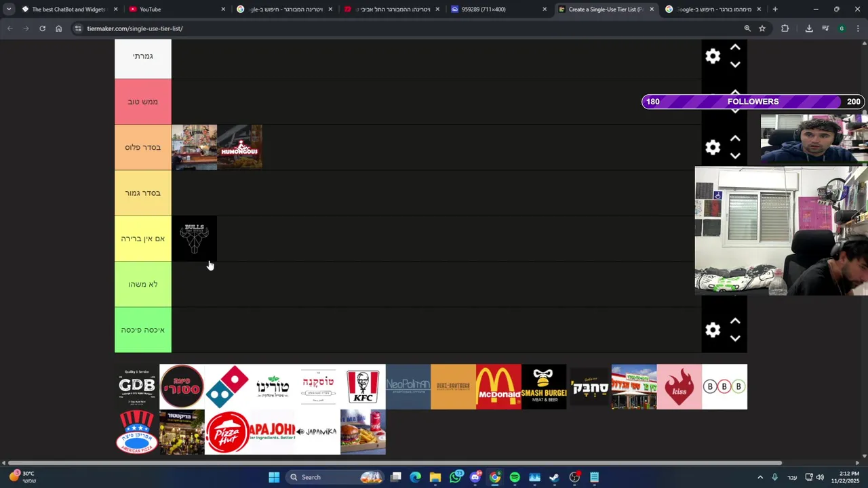Open the Chrome profile avatar
The height and width of the screenshot is (488, 868).
pyautogui.click(x=842, y=28)
